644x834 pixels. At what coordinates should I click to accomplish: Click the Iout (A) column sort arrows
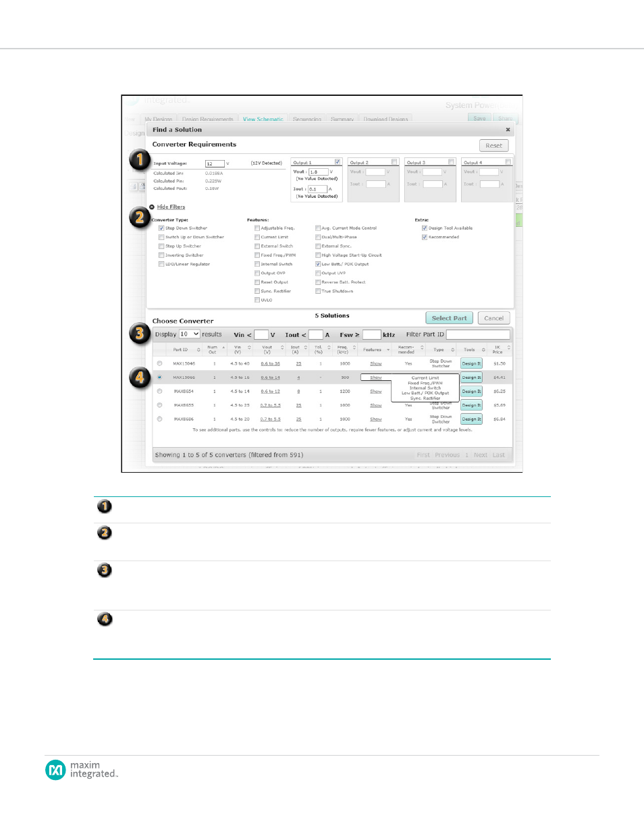pos(306,348)
